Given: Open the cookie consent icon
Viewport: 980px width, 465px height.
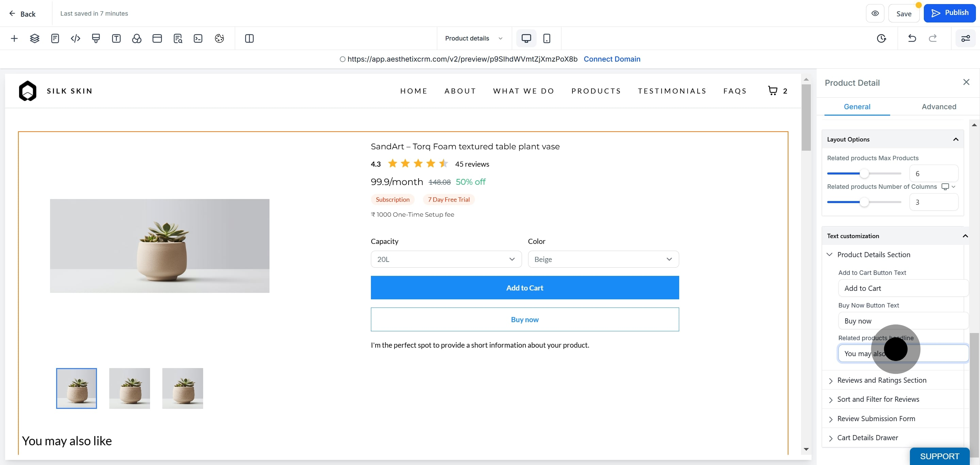Looking at the screenshot, I should pyautogui.click(x=219, y=38).
